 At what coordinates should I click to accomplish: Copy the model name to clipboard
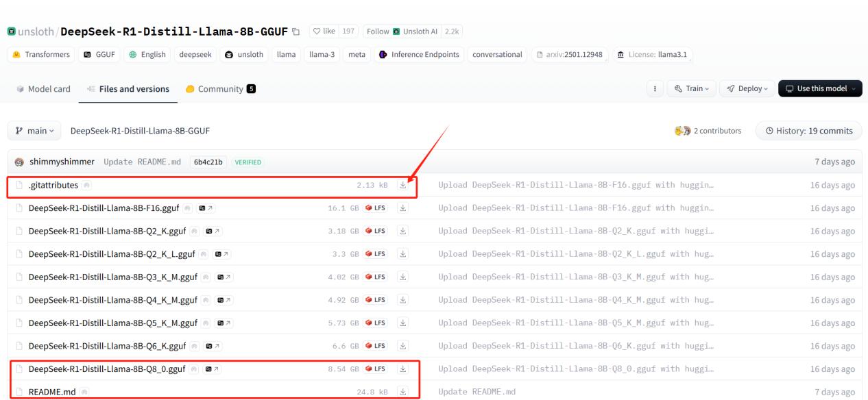(x=296, y=32)
